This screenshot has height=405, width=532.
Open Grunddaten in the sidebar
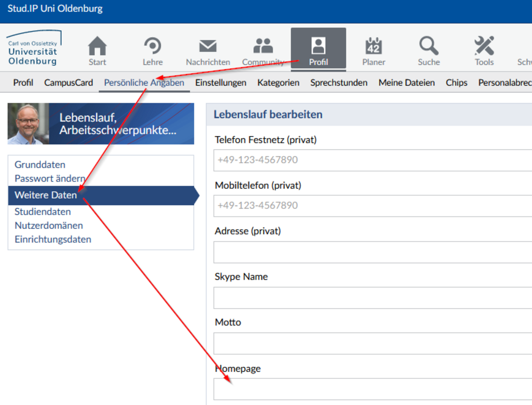[x=40, y=165]
